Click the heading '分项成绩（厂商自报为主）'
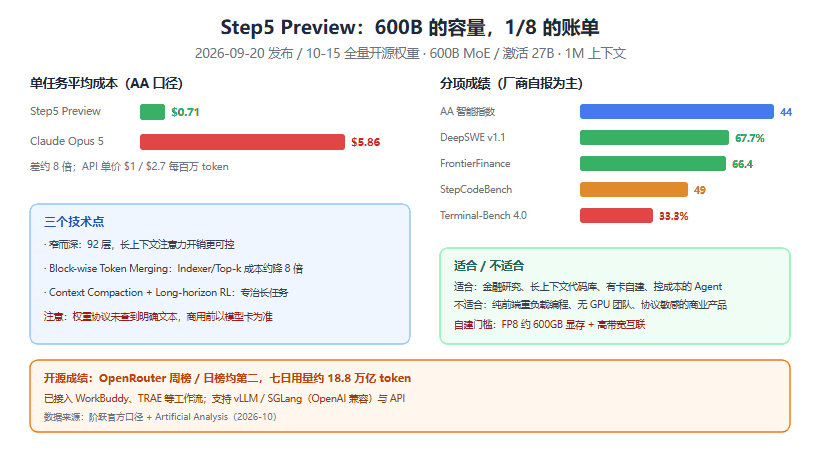The width and height of the screenshot is (820, 470). (x=511, y=84)
